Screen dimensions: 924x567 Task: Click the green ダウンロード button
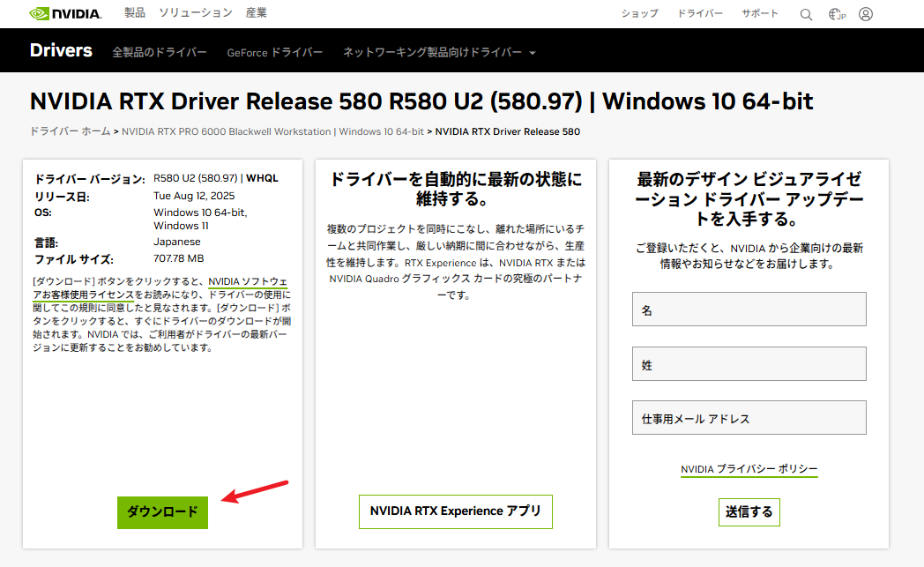click(x=162, y=511)
